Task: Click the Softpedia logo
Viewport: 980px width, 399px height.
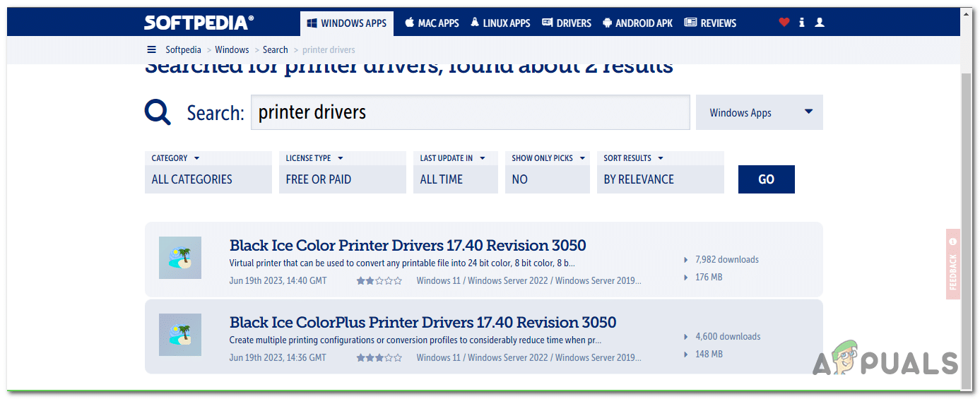Action: tap(199, 23)
